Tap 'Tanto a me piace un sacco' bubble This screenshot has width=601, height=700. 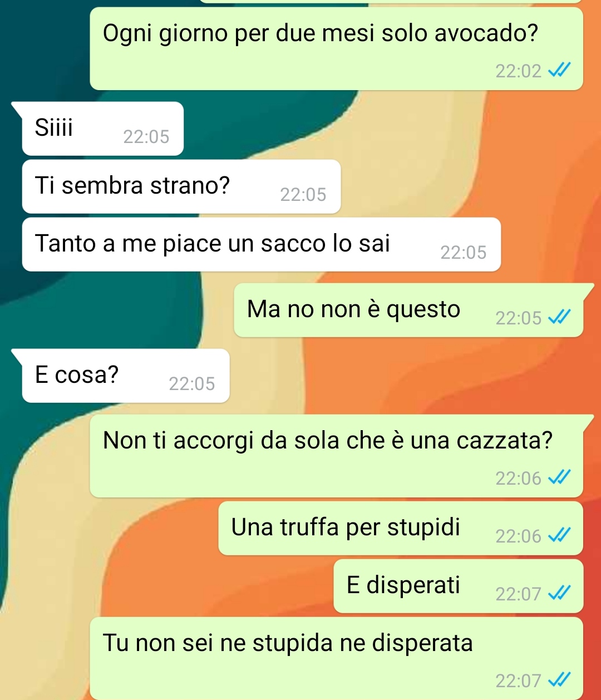262,244
